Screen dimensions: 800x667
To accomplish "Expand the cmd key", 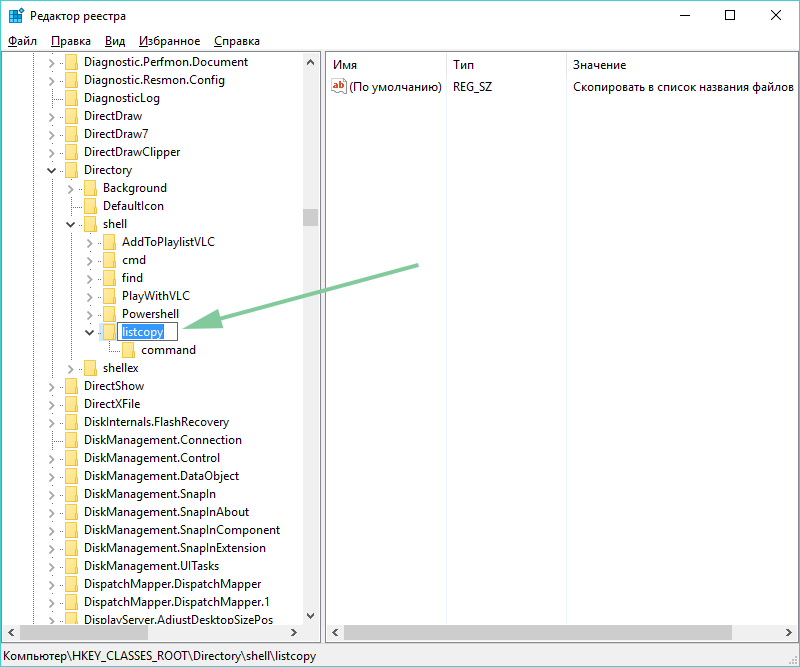I will 89,261.
